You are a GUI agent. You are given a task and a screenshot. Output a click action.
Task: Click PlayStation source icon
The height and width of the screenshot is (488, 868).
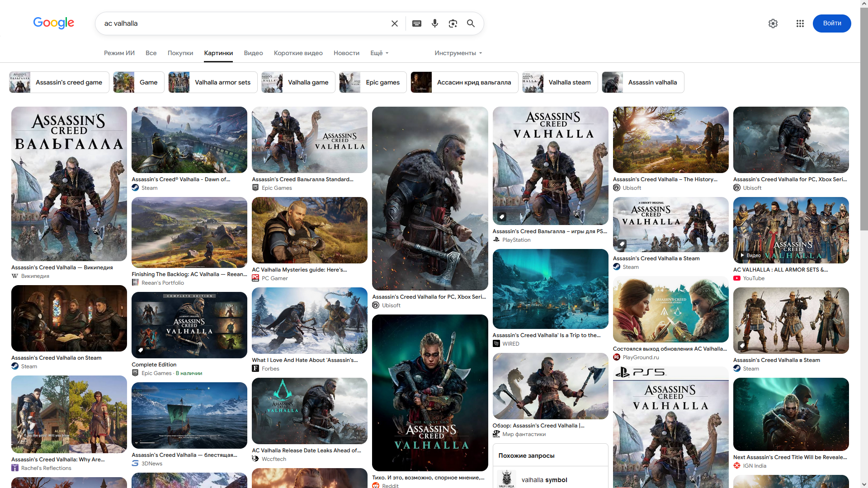tap(496, 240)
